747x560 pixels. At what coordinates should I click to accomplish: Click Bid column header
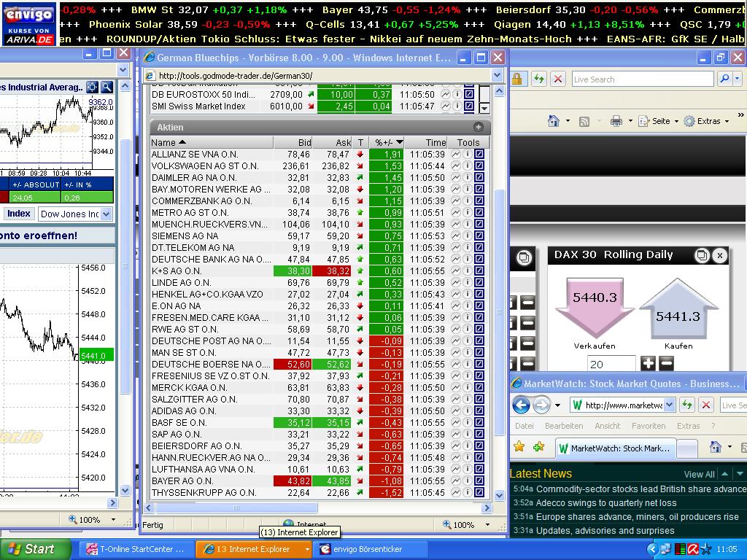click(x=293, y=142)
